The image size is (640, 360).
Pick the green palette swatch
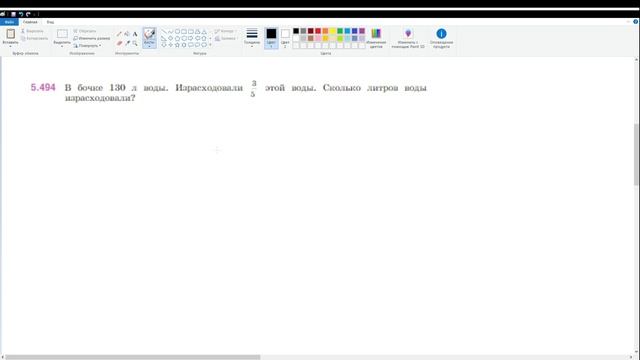340,31
